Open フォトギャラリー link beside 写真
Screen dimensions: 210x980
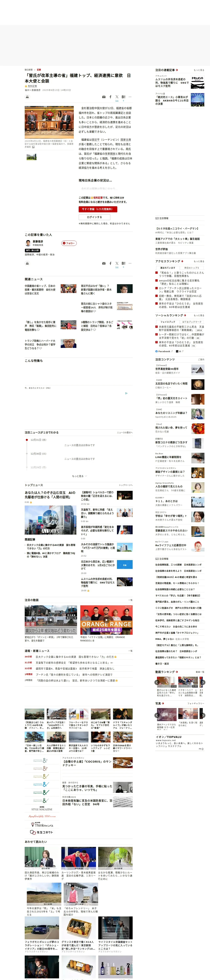[196, 704]
